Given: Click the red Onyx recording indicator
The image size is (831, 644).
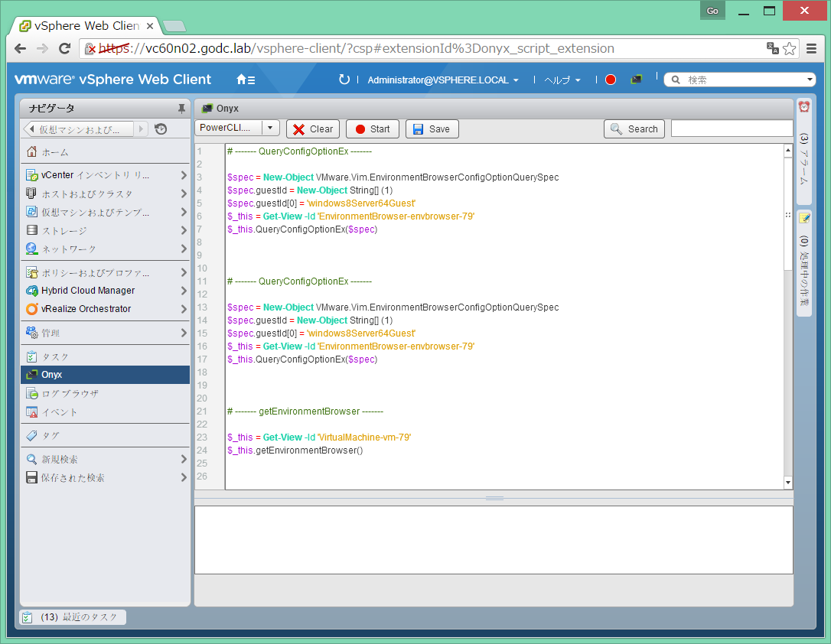Looking at the screenshot, I should pyautogui.click(x=611, y=80).
